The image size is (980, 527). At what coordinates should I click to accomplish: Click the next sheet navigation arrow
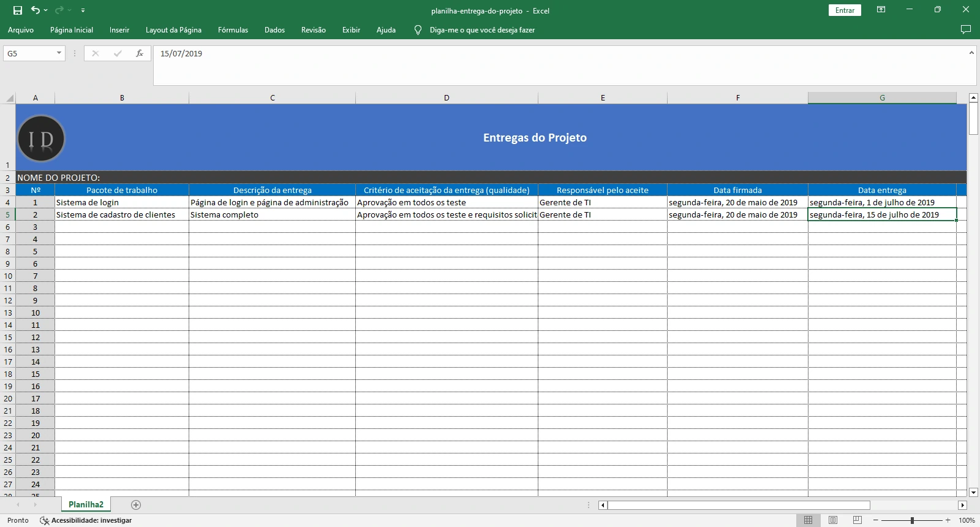click(x=35, y=504)
